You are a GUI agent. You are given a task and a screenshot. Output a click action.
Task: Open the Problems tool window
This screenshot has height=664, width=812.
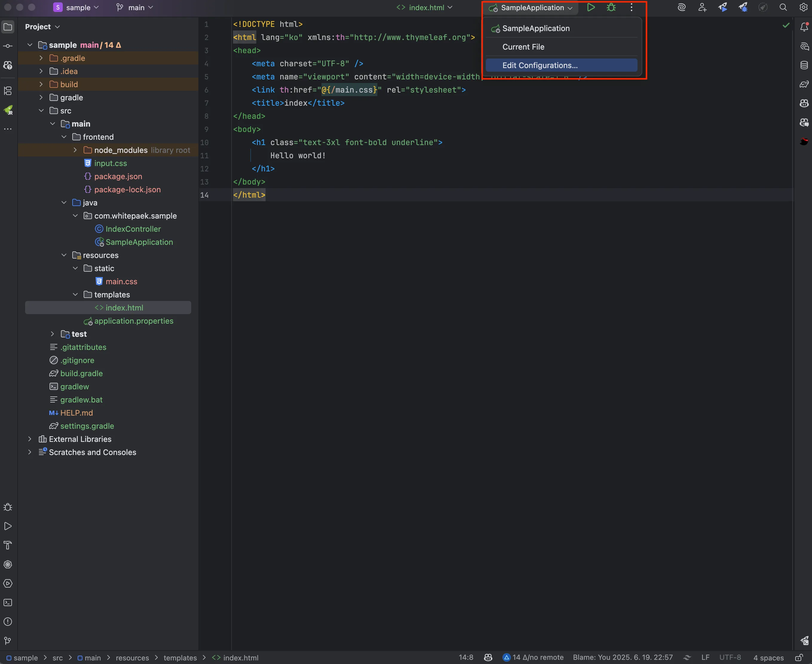pyautogui.click(x=8, y=622)
